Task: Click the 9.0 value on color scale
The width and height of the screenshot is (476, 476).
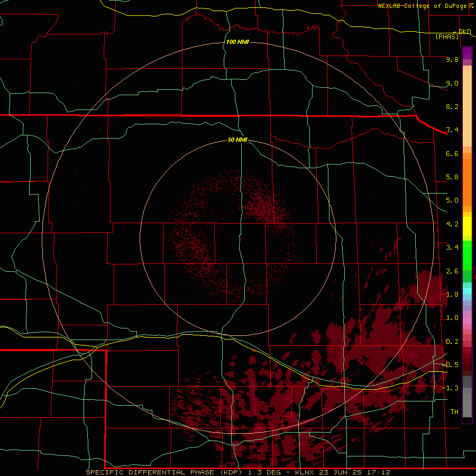Action: [452, 83]
